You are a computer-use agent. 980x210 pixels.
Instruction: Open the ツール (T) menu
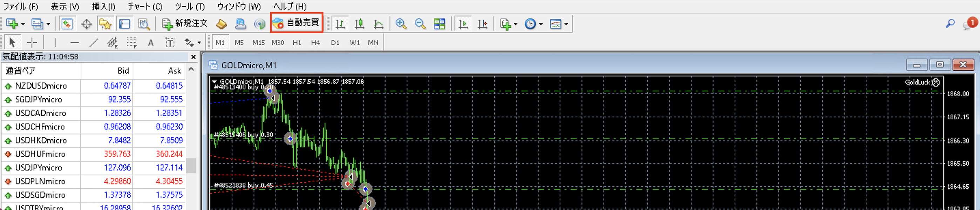pyautogui.click(x=190, y=6)
